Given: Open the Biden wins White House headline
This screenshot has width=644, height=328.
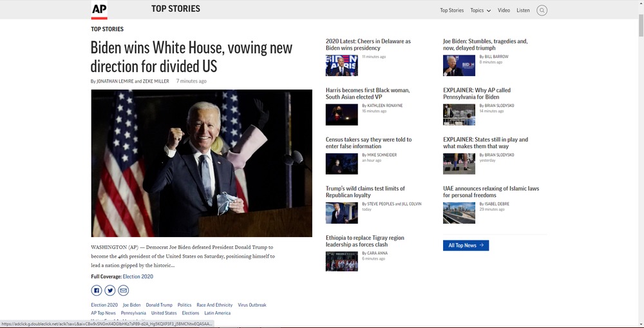Looking at the screenshot, I should (x=191, y=57).
